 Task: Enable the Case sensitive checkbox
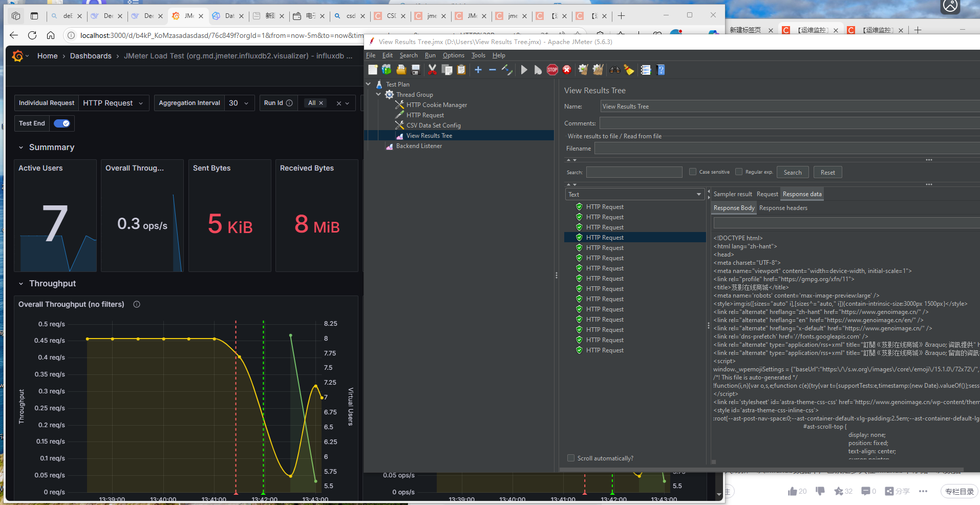(693, 172)
